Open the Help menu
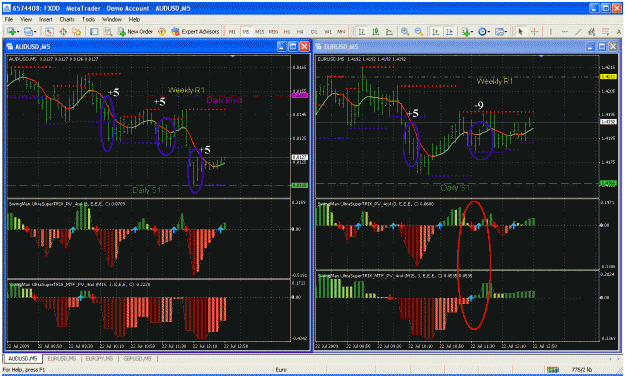Viewport: 625px width, 376px height. pos(134,19)
